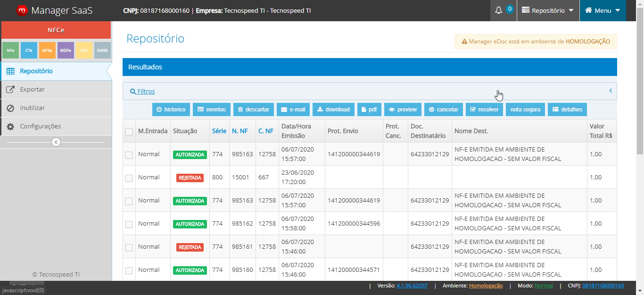The width and height of the screenshot is (644, 295).
Task: Expand the Menu dropdown in the top bar
Action: click(x=603, y=10)
